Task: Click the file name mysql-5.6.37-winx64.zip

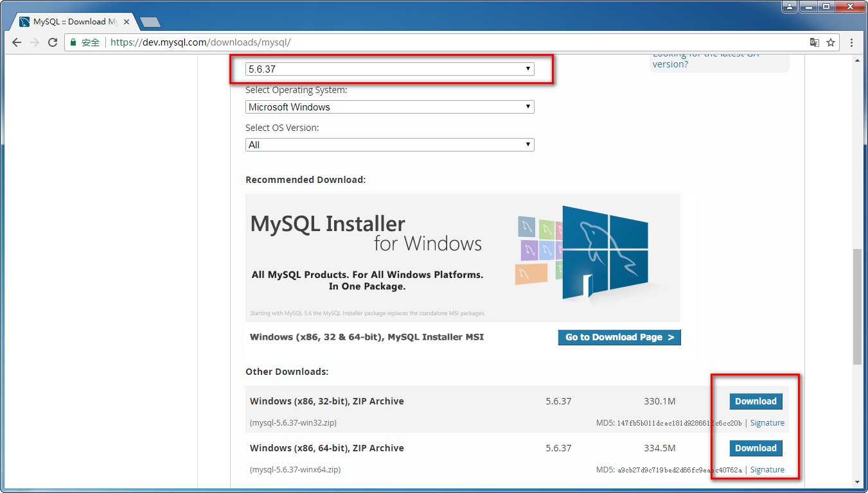Action: (x=295, y=470)
